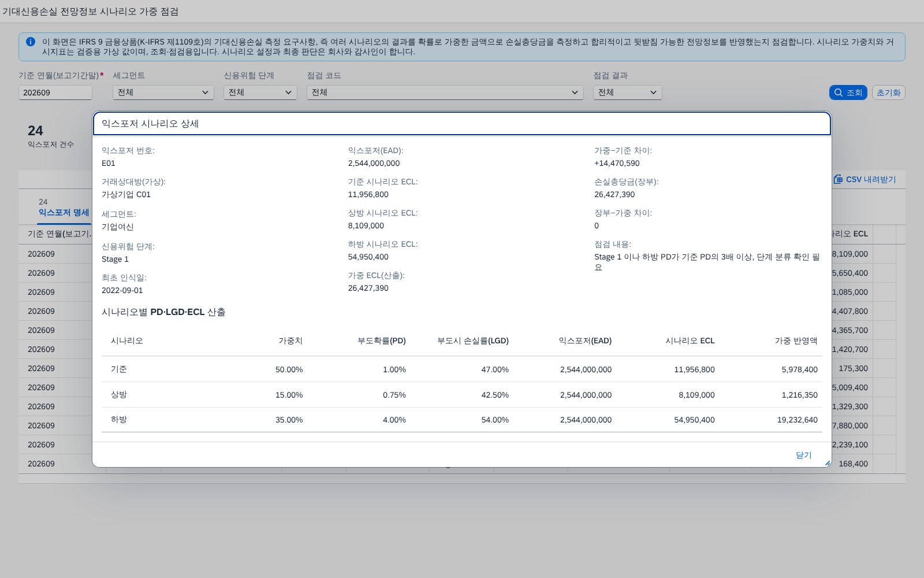Image resolution: width=924 pixels, height=578 pixels.
Task: Click the 가중치 column header
Action: 290,340
